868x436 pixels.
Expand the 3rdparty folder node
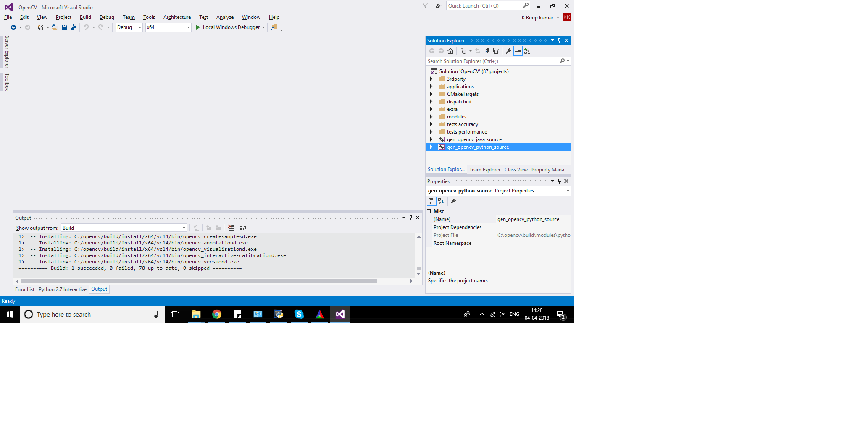click(431, 79)
